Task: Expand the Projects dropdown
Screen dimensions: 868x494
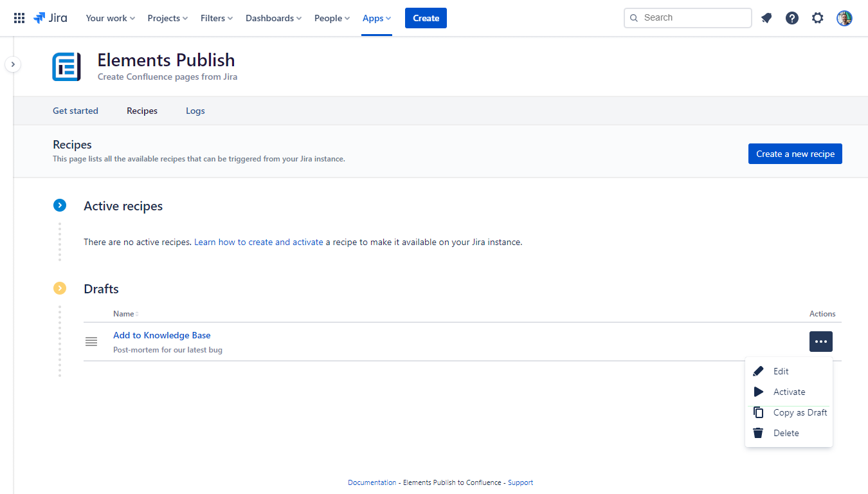Action: point(167,18)
